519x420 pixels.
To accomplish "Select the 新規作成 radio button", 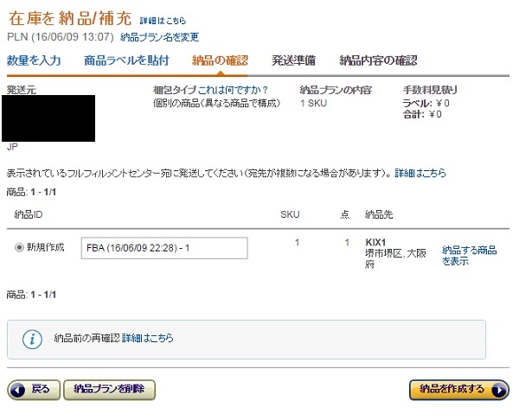I will [19, 247].
